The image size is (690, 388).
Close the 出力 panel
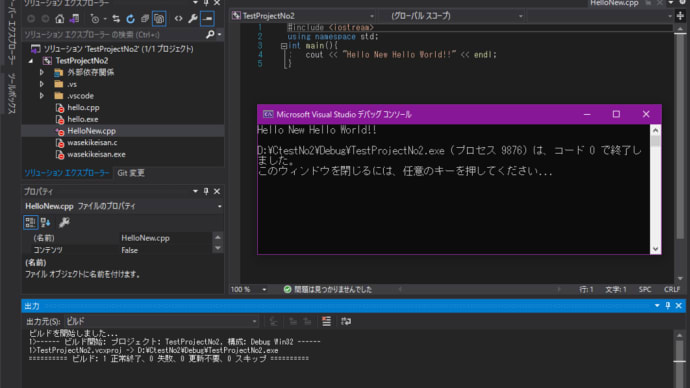(x=679, y=306)
